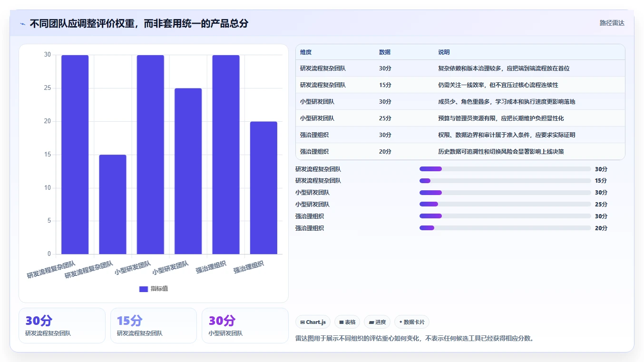Click the footnote starting 雷达图用于展示
This screenshot has height=362, width=644.
tap(415, 339)
